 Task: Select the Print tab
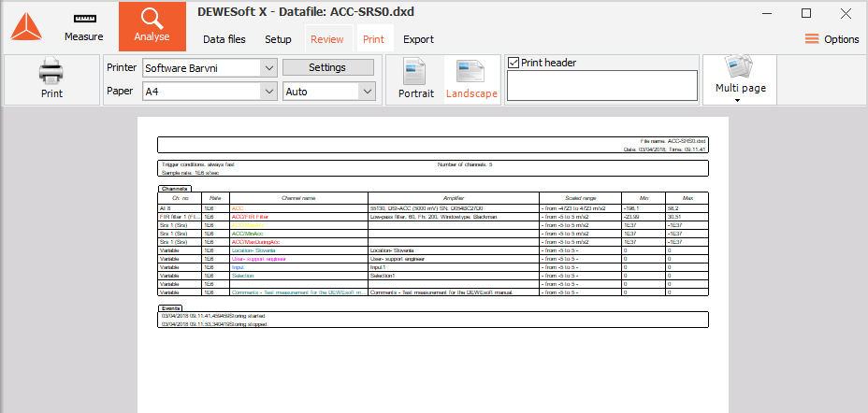(373, 39)
